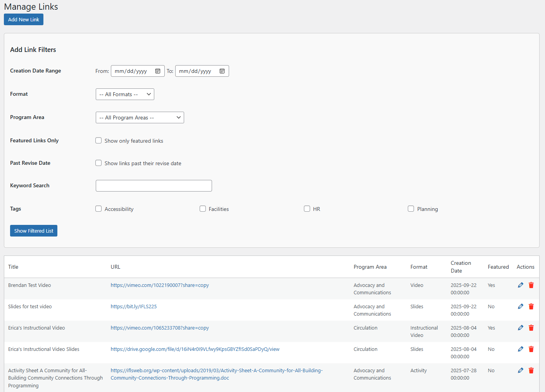Click pencil icon for Slides for test video

[520, 306]
